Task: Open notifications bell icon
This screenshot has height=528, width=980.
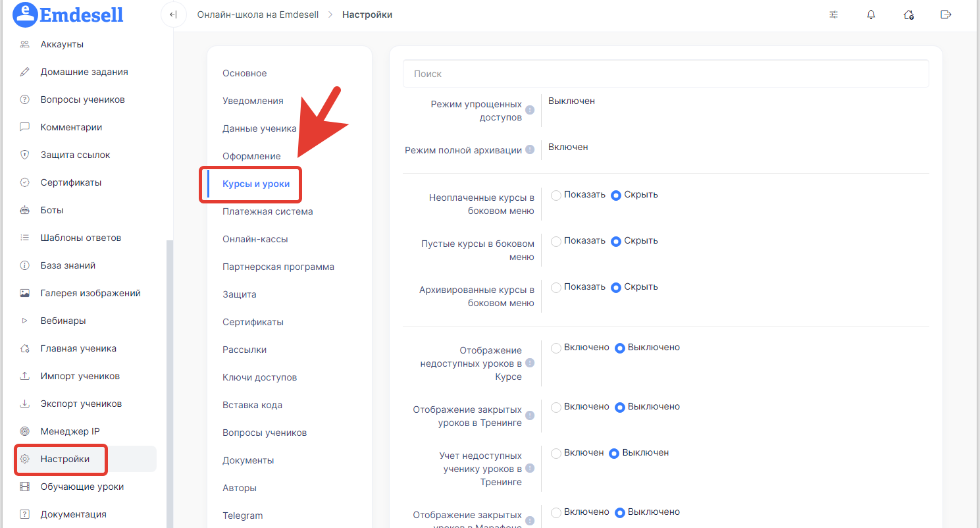Action: click(x=871, y=14)
